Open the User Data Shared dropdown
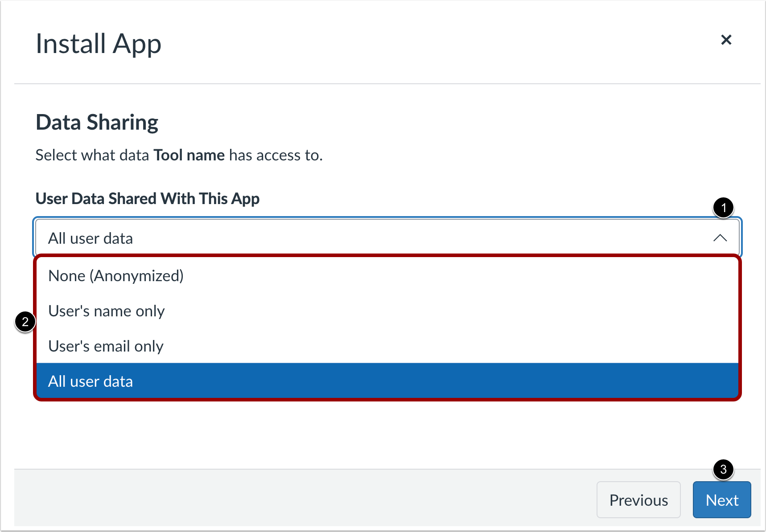 click(357, 237)
